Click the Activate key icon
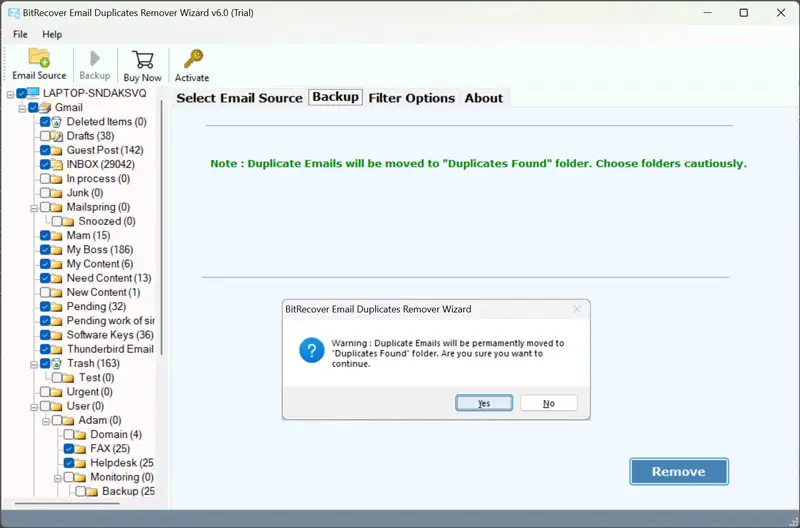 [x=192, y=60]
